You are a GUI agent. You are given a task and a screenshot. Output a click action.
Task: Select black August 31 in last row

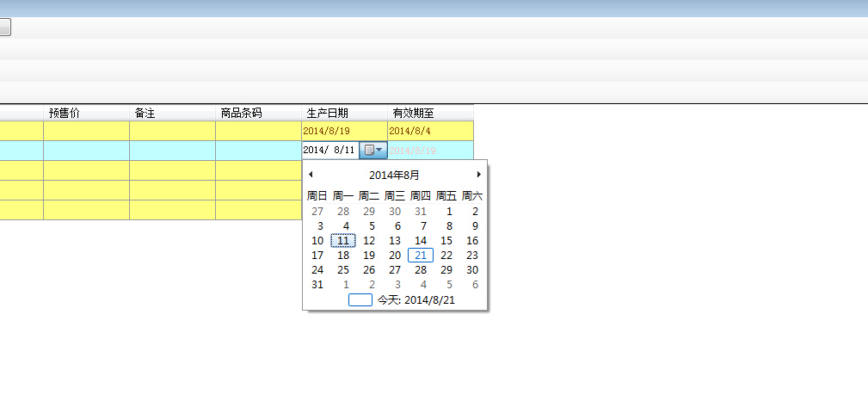point(317,285)
